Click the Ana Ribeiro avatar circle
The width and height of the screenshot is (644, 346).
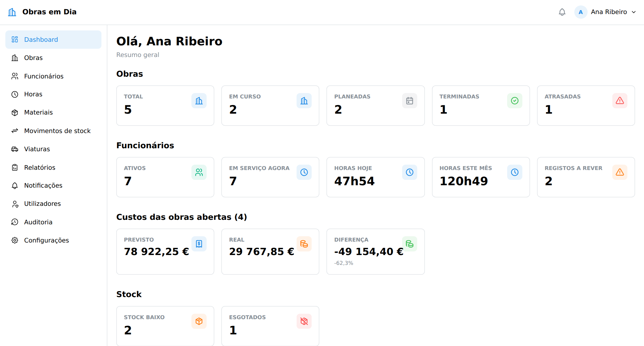[x=580, y=12]
